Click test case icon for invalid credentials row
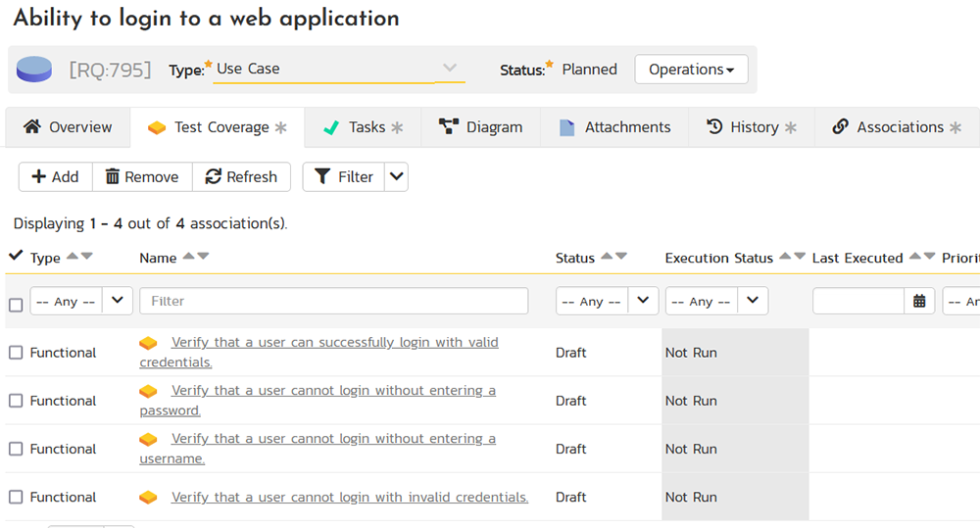Screen dimensions: 980x528 (148, 498)
